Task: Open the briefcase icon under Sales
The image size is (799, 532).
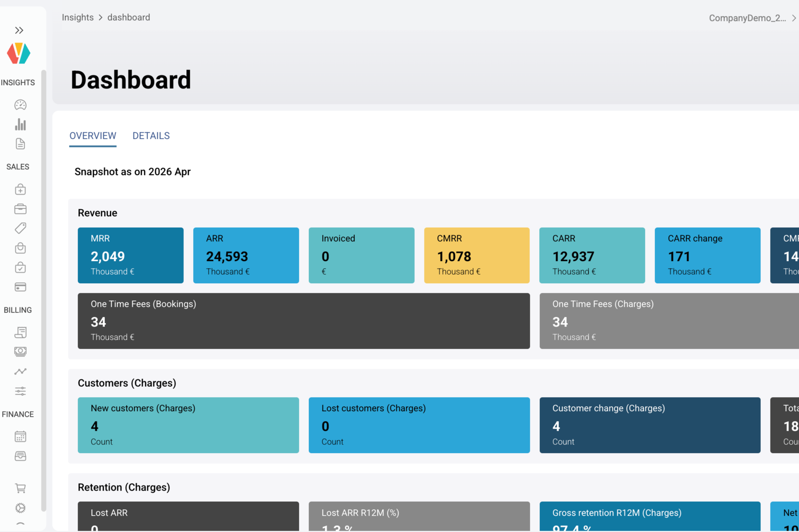Action: coord(21,209)
